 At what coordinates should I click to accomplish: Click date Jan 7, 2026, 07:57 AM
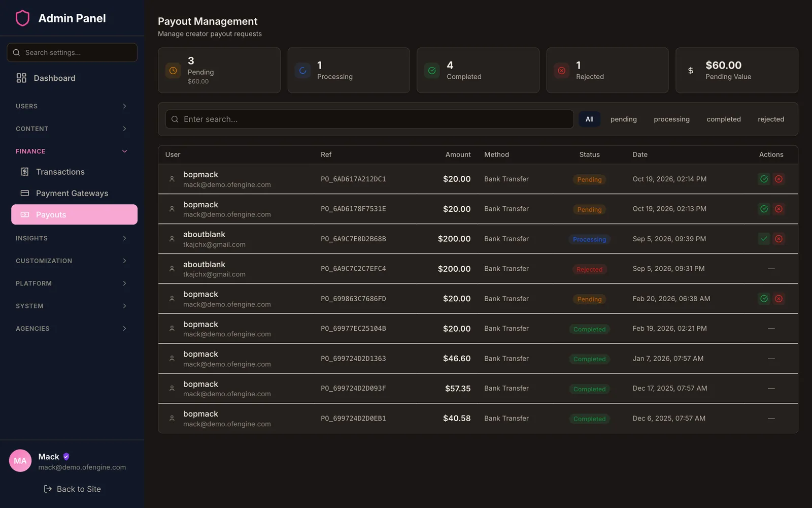click(x=668, y=359)
